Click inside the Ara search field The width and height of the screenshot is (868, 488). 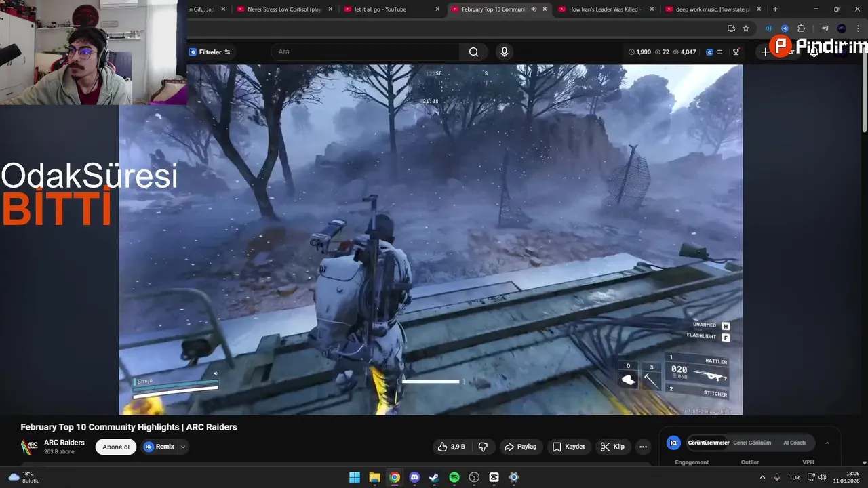click(366, 52)
